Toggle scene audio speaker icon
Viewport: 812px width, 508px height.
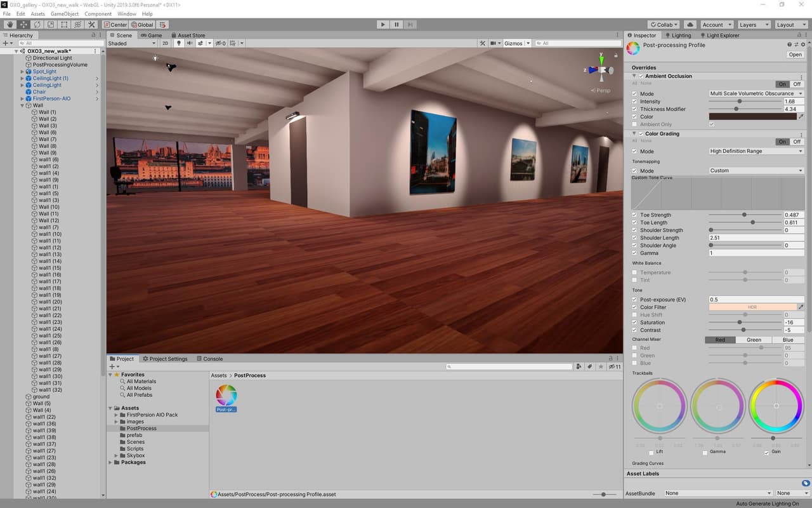[189, 43]
